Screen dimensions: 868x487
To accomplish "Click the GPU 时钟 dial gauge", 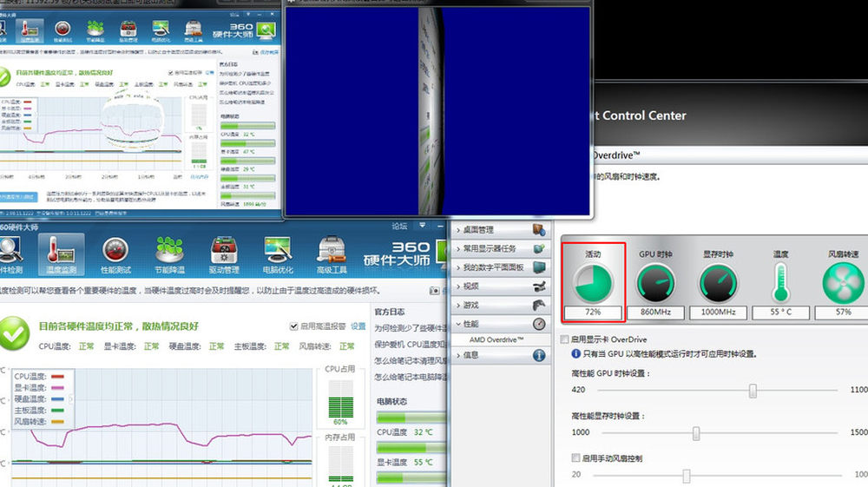I will coord(655,283).
